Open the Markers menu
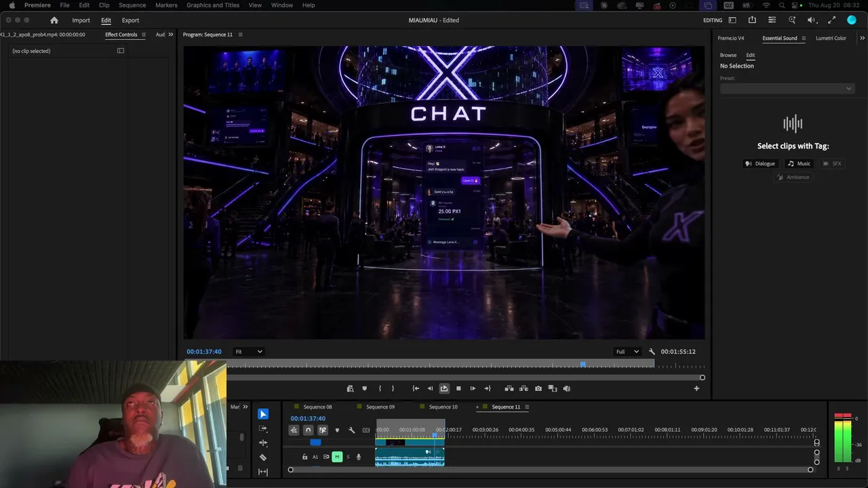Image resolution: width=868 pixels, height=488 pixels. (x=166, y=5)
